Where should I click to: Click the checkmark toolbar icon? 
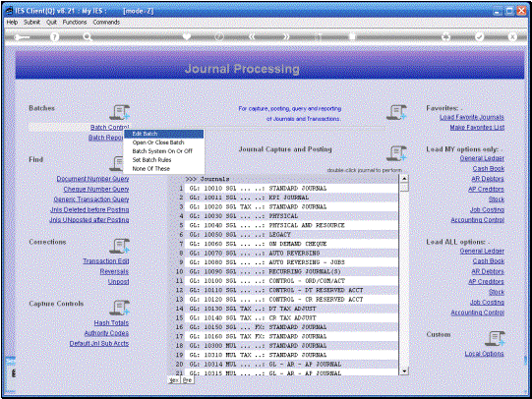coord(479,36)
